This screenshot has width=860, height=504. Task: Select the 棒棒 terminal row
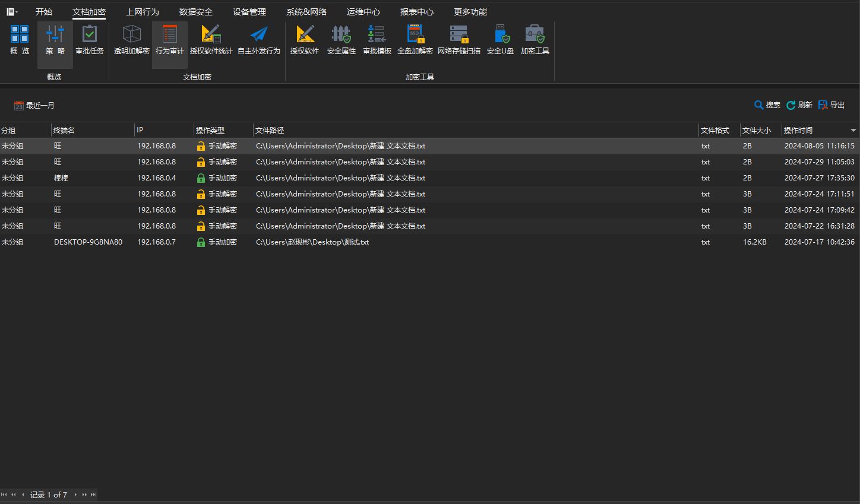click(430, 178)
